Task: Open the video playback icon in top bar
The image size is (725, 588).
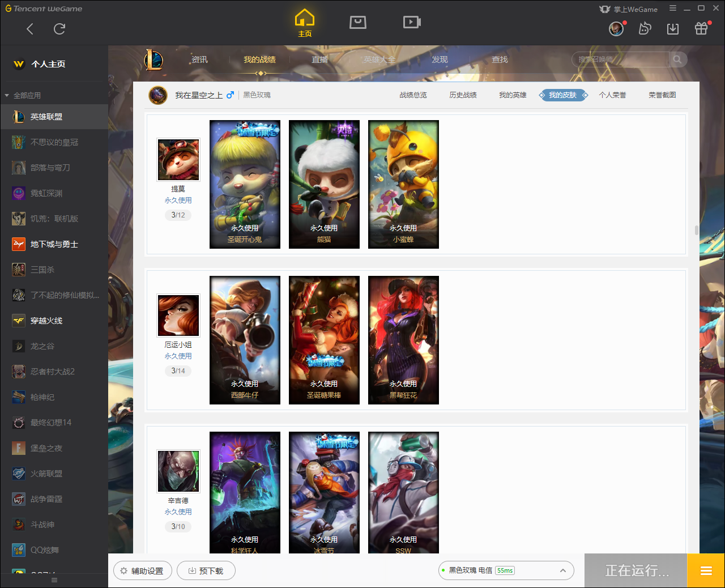Action: [412, 22]
